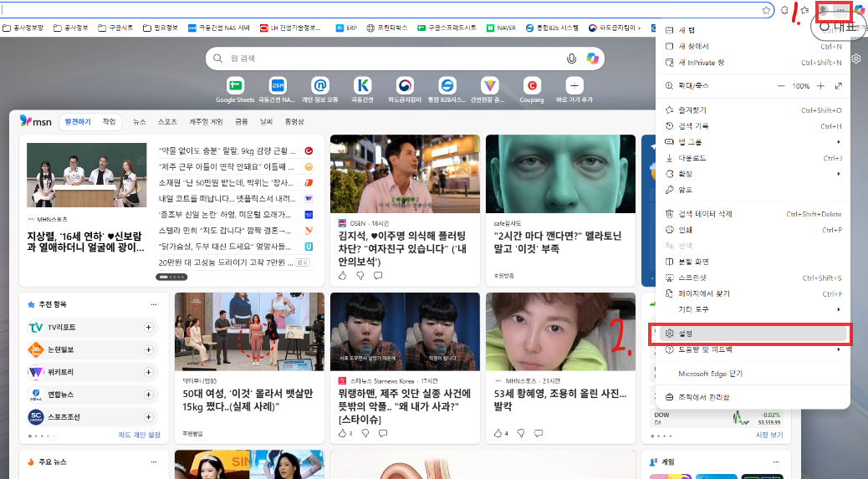Click thumbs down on the 김지석 article
This screenshot has height=479, width=868.
point(360,276)
